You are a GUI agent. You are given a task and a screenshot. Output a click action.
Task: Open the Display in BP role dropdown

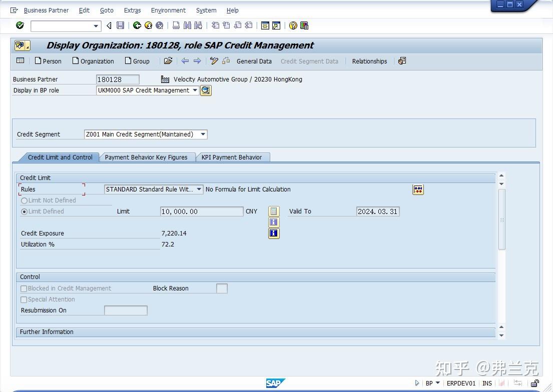195,90
